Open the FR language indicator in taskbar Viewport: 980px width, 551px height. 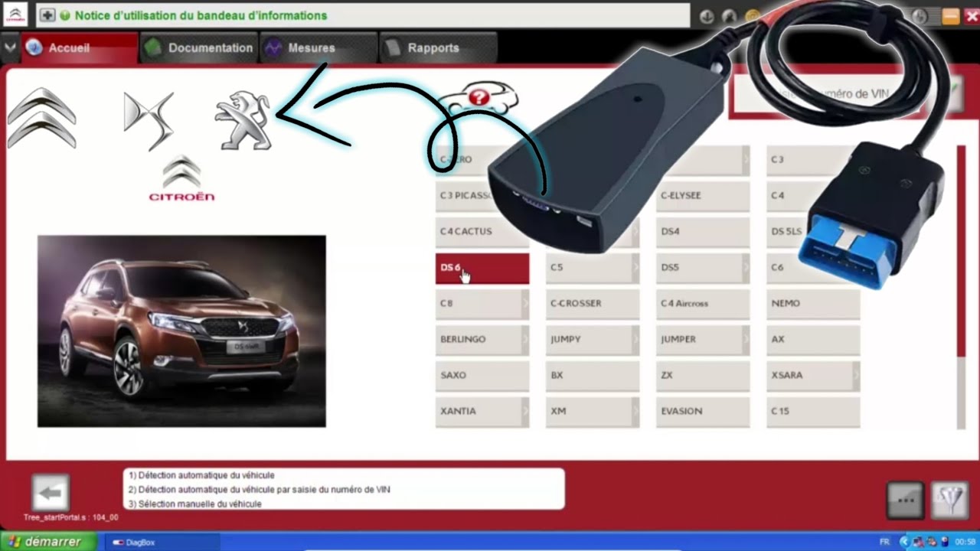[885, 542]
